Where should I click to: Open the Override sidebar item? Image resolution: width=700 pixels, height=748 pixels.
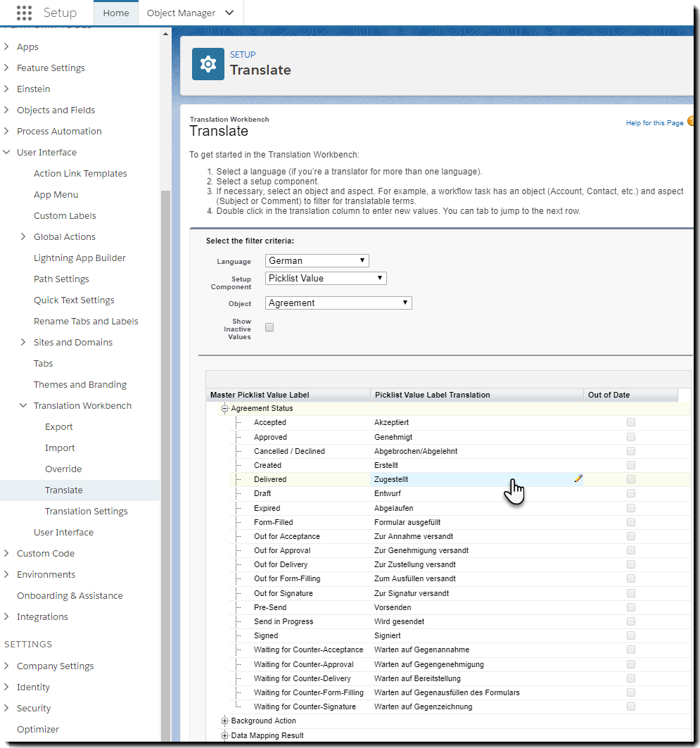click(x=63, y=469)
